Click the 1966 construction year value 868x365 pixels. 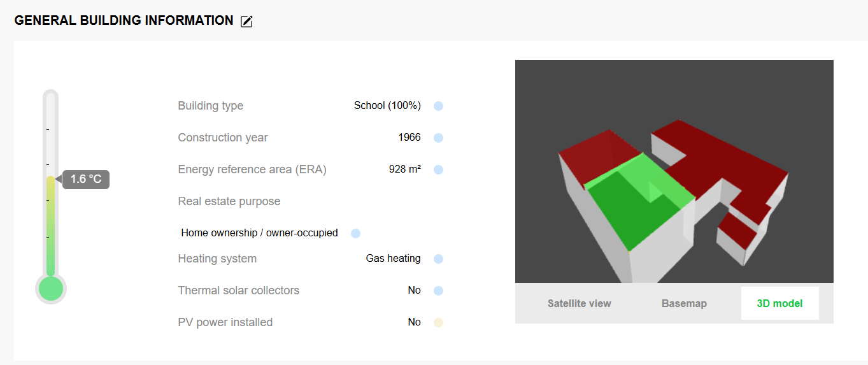point(409,138)
